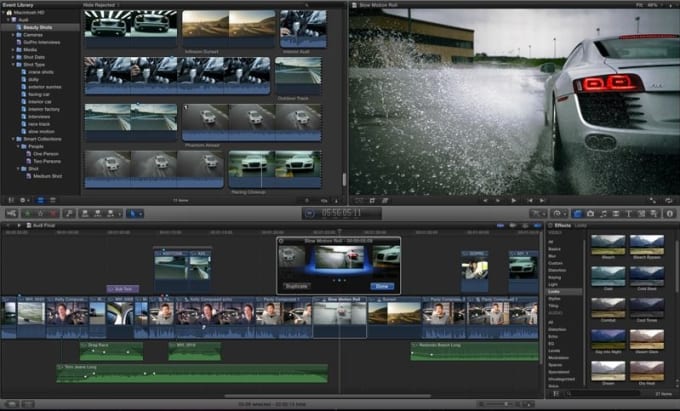Open the Titles browser T icon
The image size is (680, 411).
pyautogui.click(x=628, y=213)
